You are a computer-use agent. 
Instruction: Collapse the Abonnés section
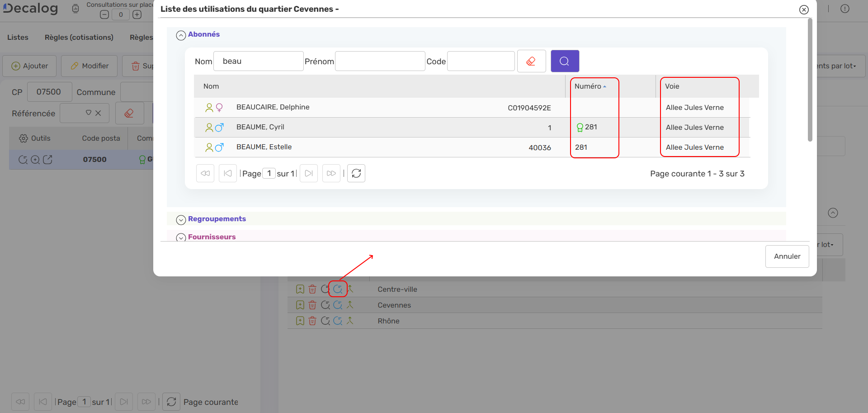coord(181,35)
